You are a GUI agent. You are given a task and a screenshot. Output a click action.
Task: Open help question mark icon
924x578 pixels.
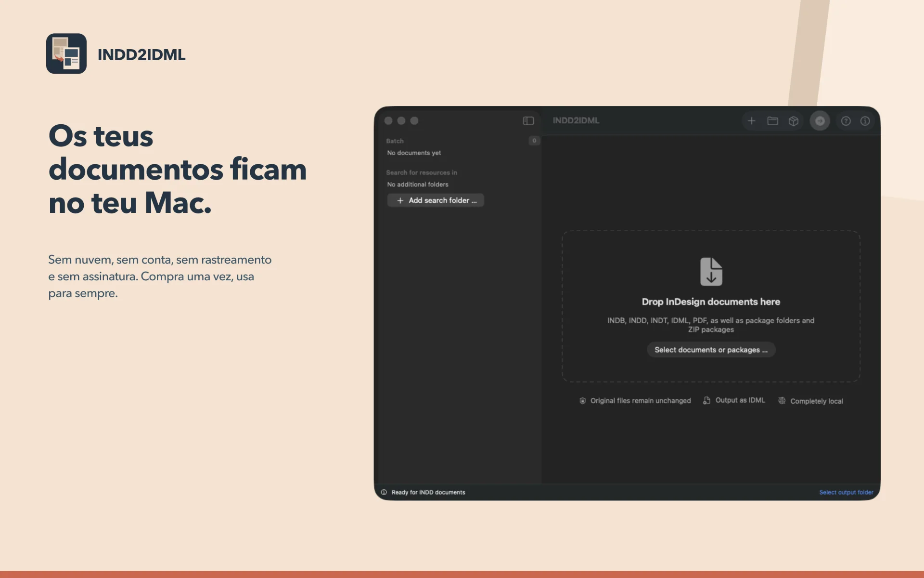click(x=846, y=121)
